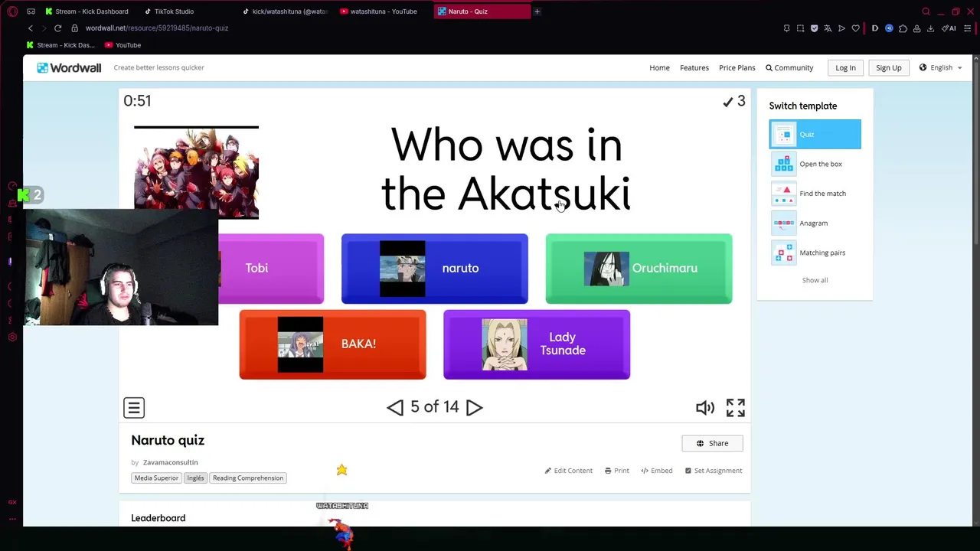Open author Zavamaconsultin profile link
The height and width of the screenshot is (551, 980).
click(170, 462)
